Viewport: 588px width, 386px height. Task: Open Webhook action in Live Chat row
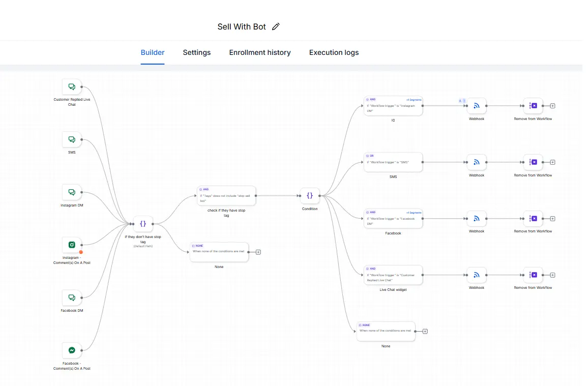pyautogui.click(x=477, y=275)
